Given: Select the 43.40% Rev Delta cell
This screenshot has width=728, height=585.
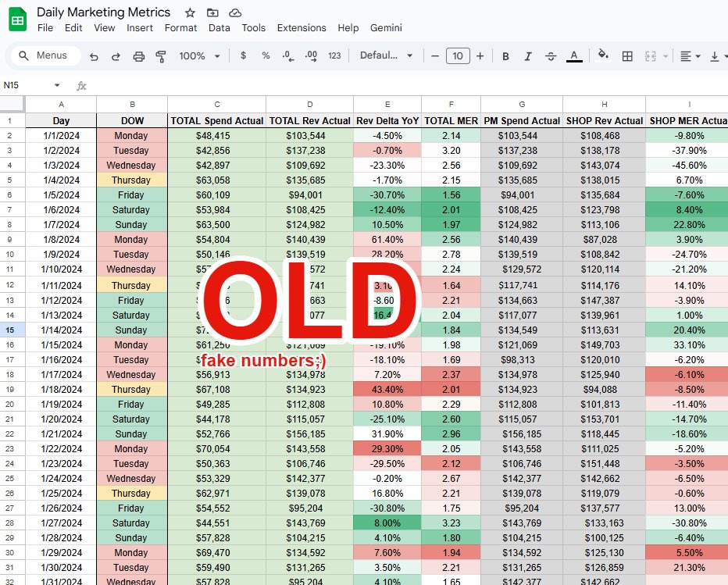Looking at the screenshot, I should [387, 390].
